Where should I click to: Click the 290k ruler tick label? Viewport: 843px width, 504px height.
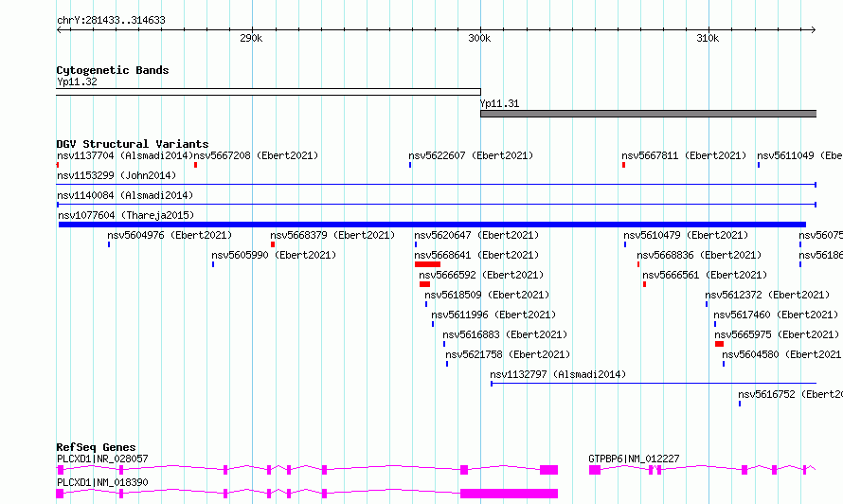(251, 38)
